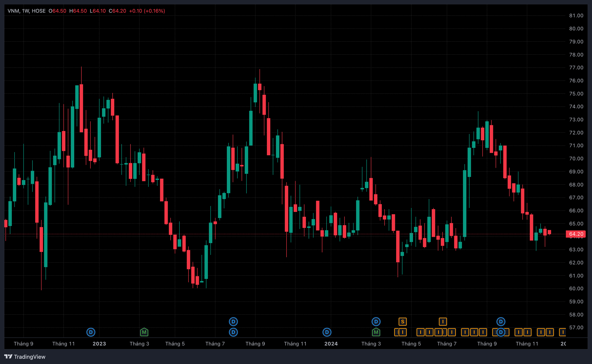The image size is (592, 364).
Task: Click the 60.00 price axis label
Action: [576, 289]
